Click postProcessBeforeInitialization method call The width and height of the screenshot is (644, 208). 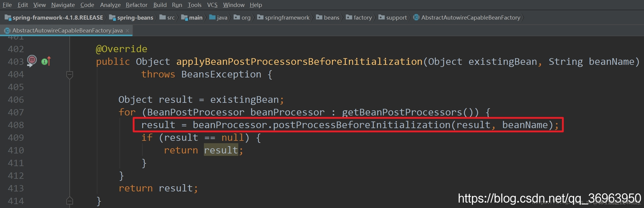[x=362, y=125]
